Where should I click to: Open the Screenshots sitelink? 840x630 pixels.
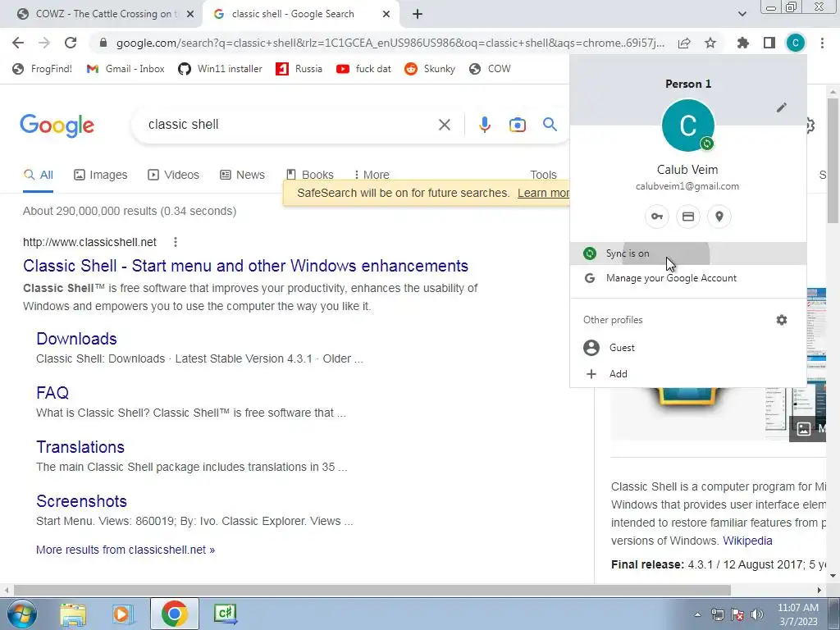(81, 501)
